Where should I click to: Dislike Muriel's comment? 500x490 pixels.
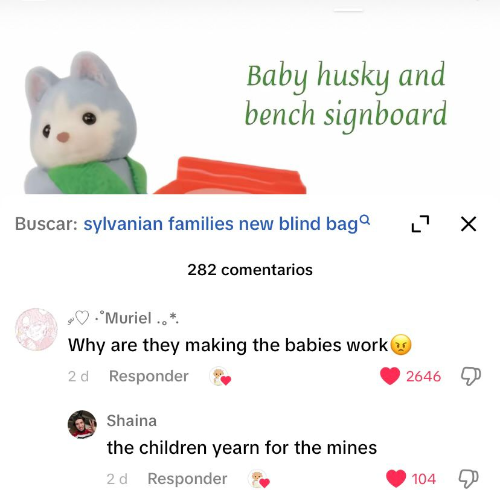tap(471, 376)
